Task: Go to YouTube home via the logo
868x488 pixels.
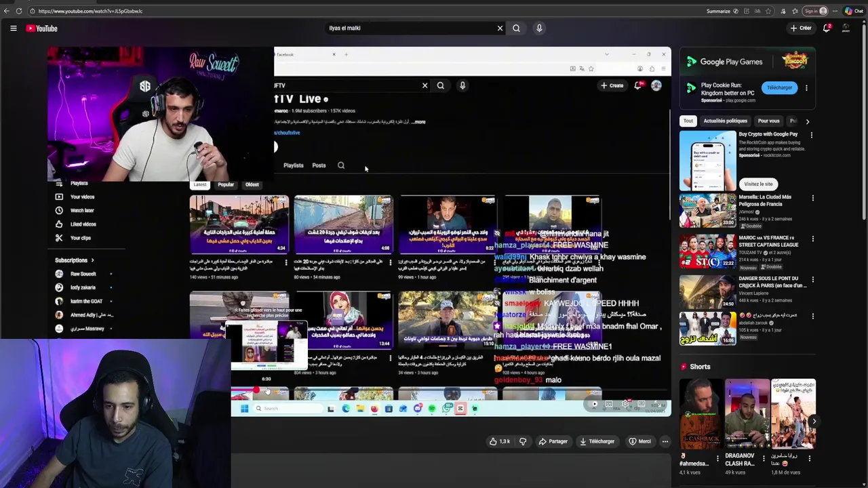Action: (x=42, y=28)
